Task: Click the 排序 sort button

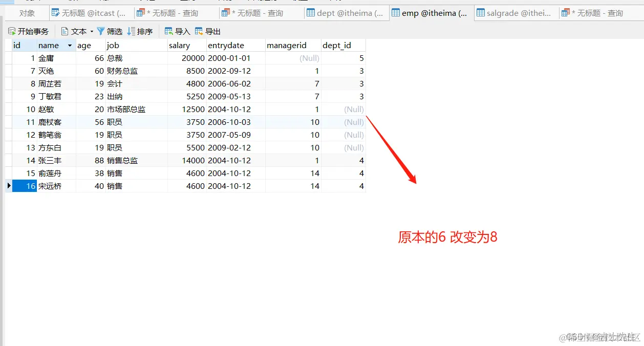Action: [x=140, y=32]
